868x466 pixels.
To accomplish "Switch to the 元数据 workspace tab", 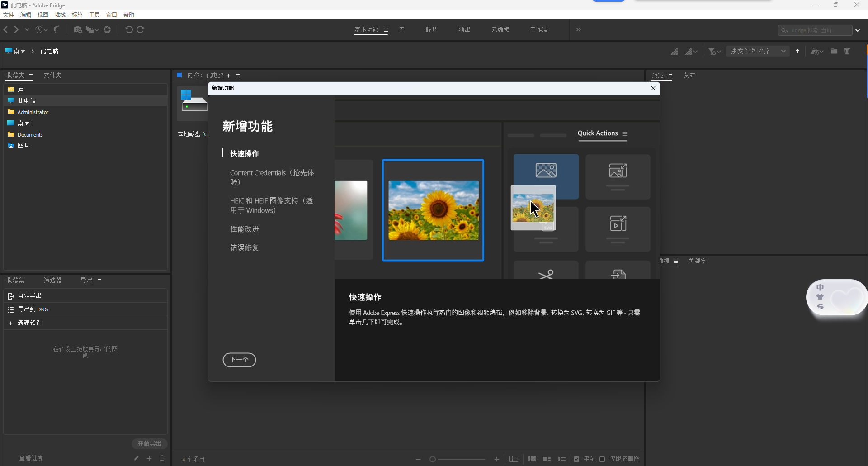I will [x=500, y=29].
